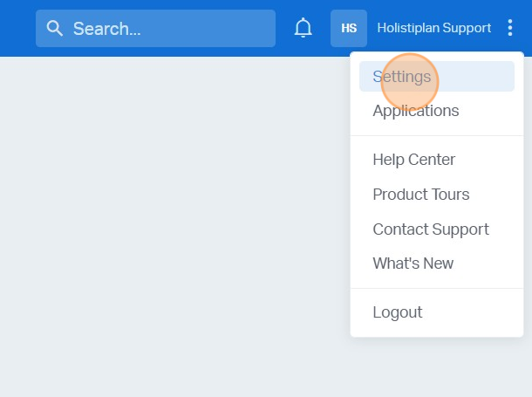Open Settings from the menu
This screenshot has height=397, width=532.
point(402,77)
